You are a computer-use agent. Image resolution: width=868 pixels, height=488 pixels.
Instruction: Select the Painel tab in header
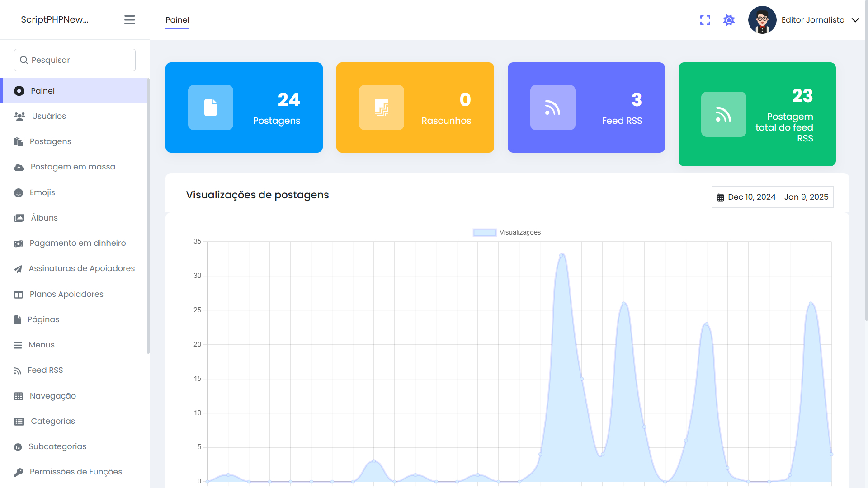tap(177, 20)
